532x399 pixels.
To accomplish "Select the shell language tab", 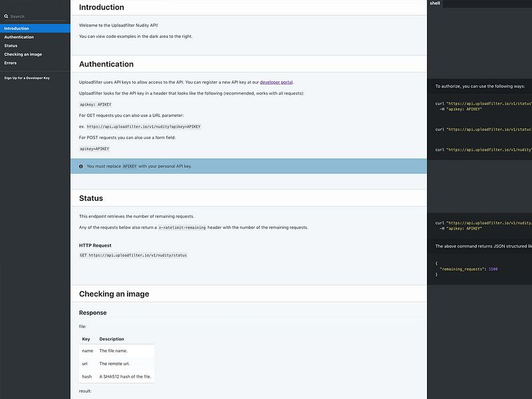I will click(435, 3).
